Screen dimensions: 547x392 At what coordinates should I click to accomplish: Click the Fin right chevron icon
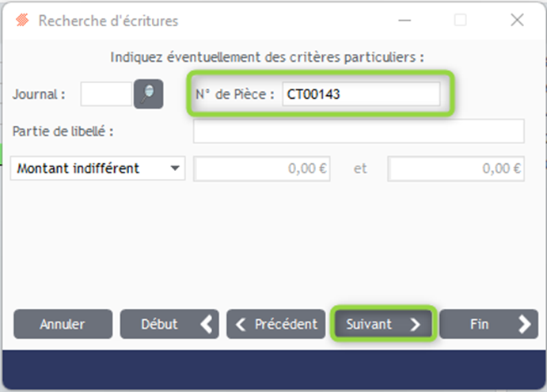pyautogui.click(x=525, y=324)
